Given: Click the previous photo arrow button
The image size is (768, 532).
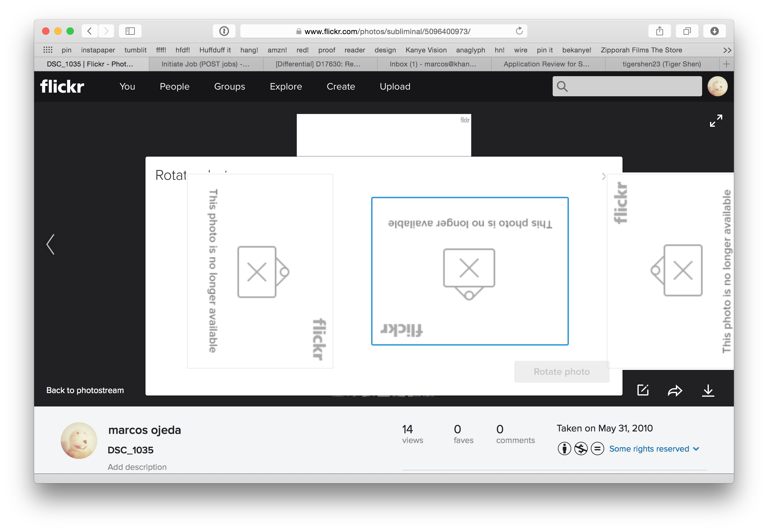Looking at the screenshot, I should (x=51, y=244).
